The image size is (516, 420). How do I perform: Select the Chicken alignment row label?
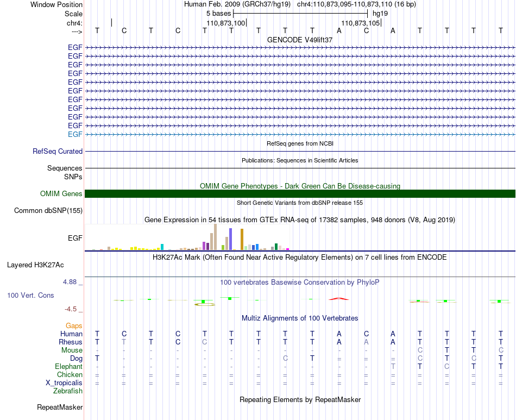pyautogui.click(x=70, y=374)
